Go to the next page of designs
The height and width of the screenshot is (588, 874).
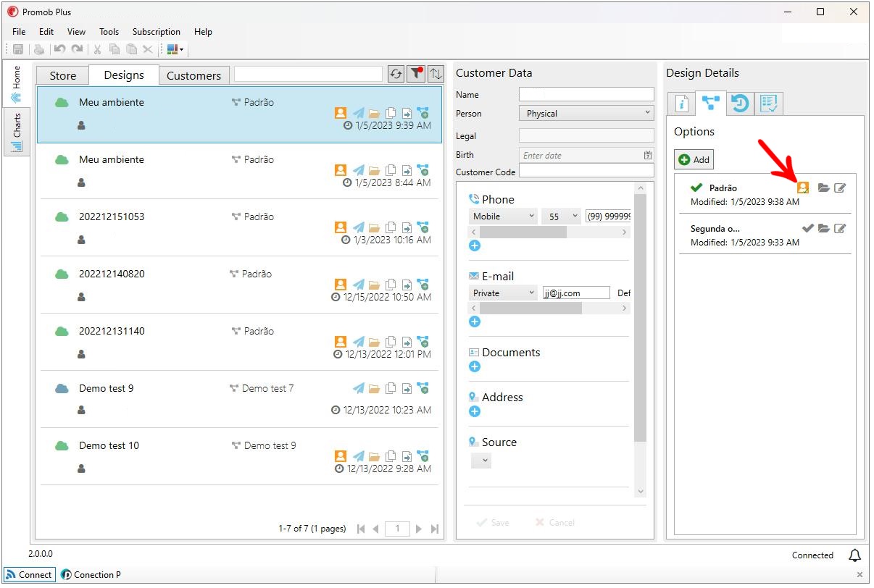click(419, 529)
